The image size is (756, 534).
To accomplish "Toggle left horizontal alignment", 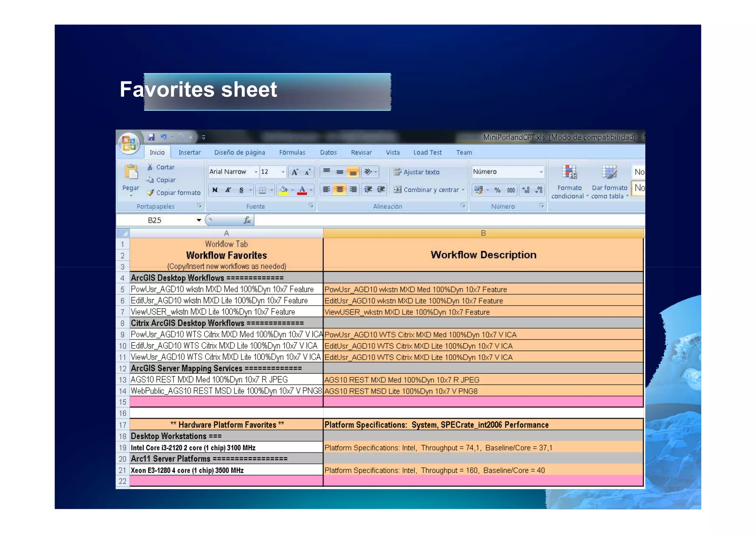I will point(327,190).
